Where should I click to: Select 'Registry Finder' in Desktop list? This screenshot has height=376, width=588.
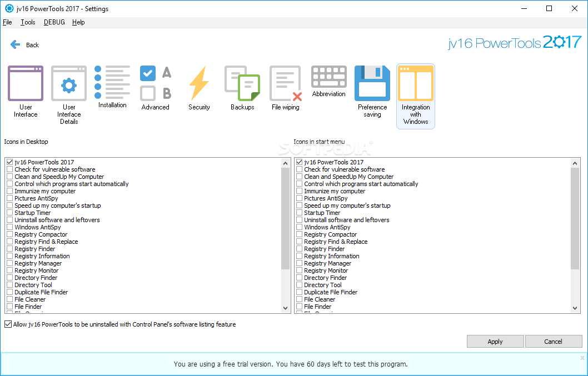point(35,249)
